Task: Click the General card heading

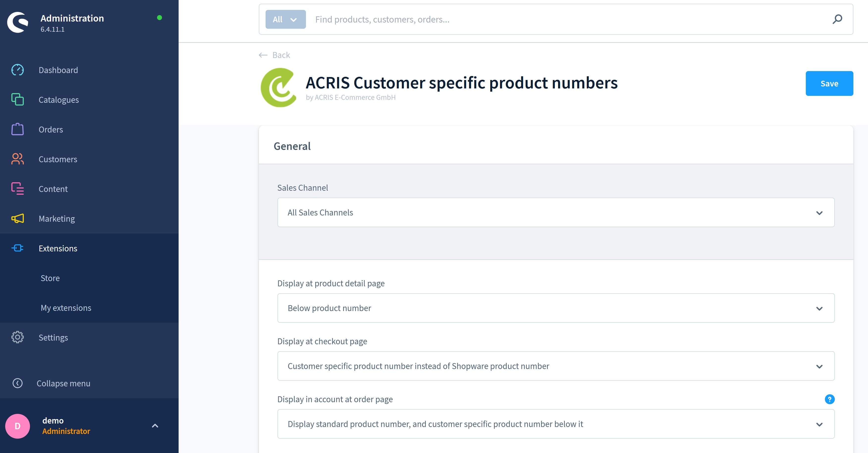Action: pyautogui.click(x=292, y=146)
